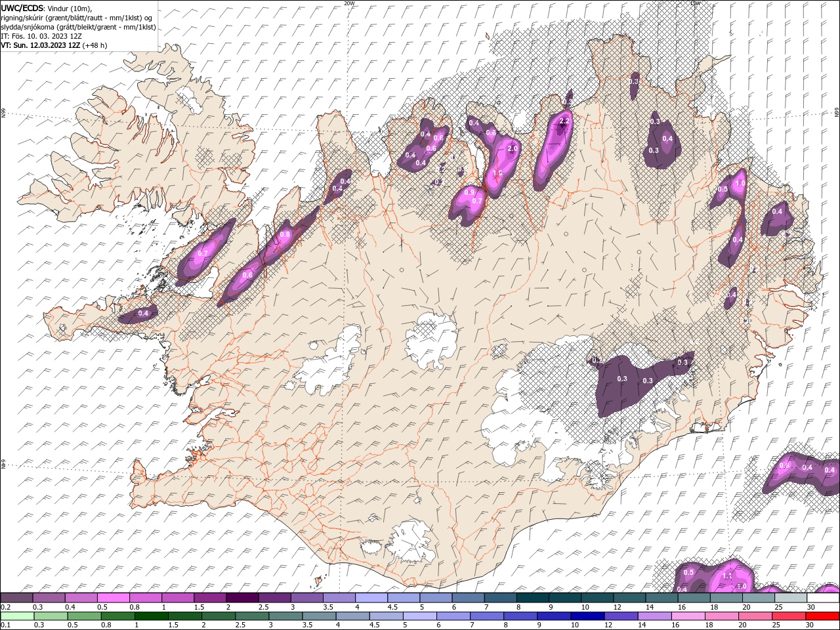The image size is (840, 630).
Task: Click the darkest green lower swatch between 1 and 1.5
Action: pos(151,616)
